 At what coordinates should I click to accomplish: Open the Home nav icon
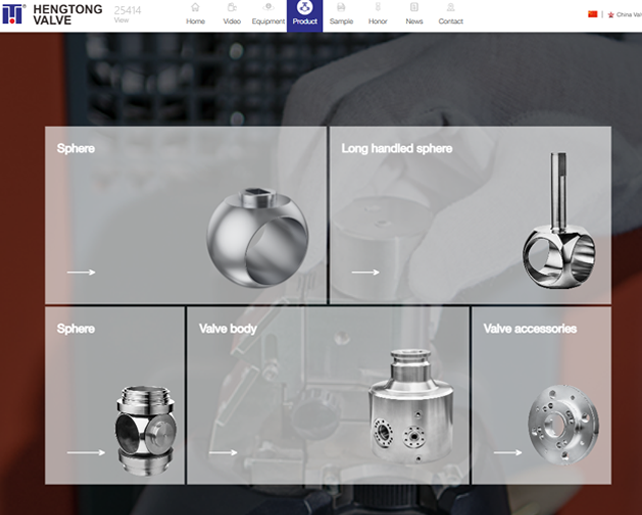click(x=195, y=8)
